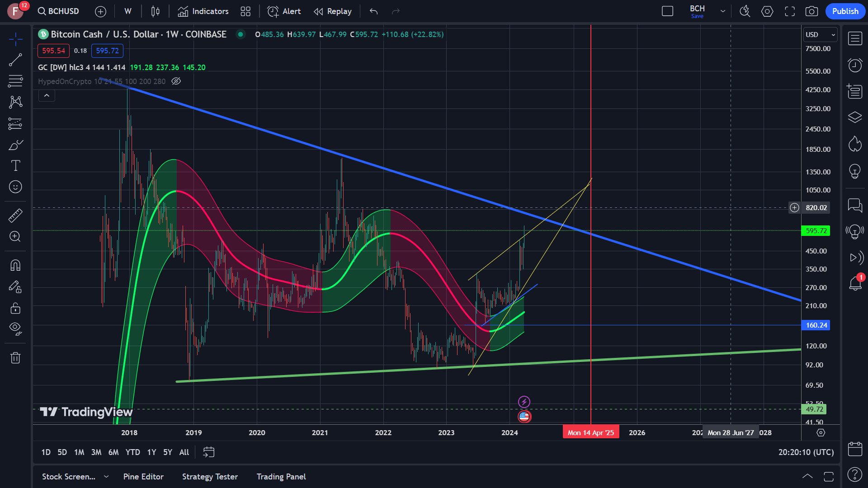Open the Stock Screener dropdown arrow

pos(107,477)
